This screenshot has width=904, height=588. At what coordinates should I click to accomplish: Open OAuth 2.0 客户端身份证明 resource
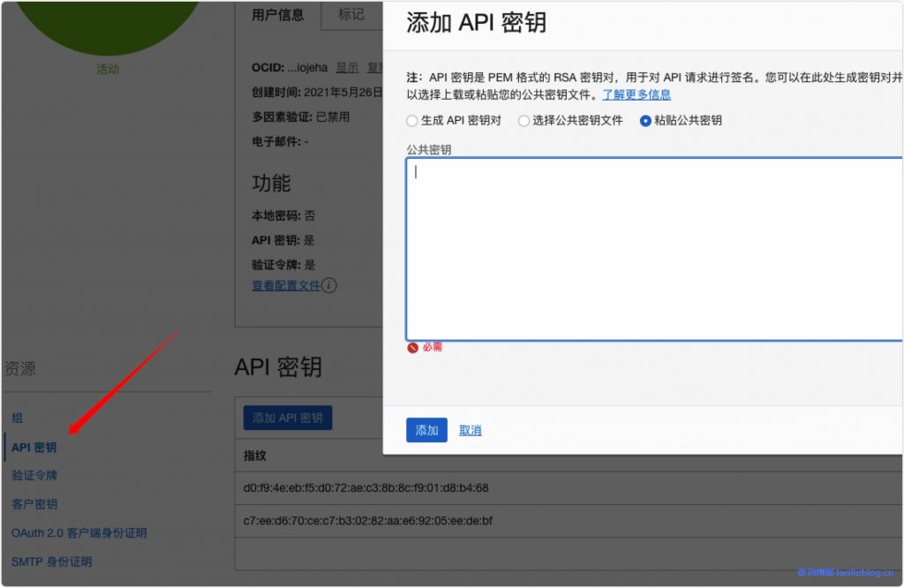[79, 533]
